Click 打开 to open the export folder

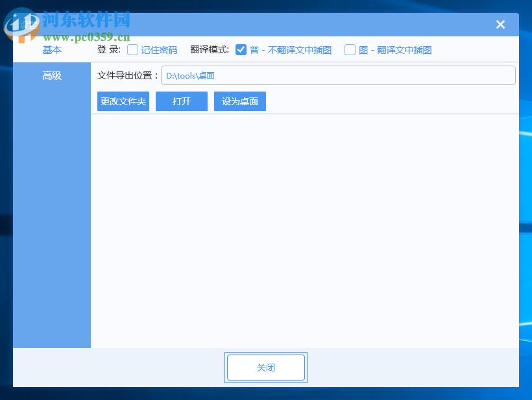tap(181, 101)
